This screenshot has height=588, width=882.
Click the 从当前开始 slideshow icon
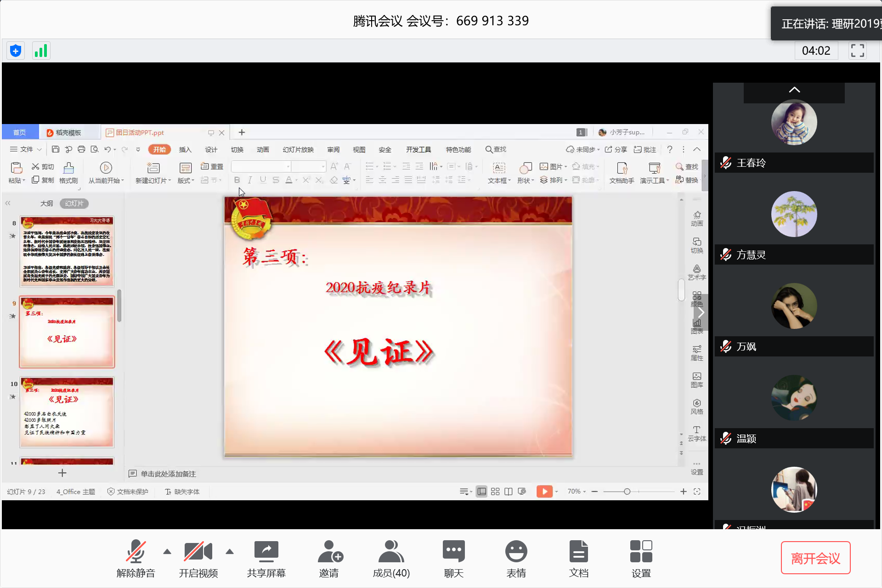click(106, 168)
